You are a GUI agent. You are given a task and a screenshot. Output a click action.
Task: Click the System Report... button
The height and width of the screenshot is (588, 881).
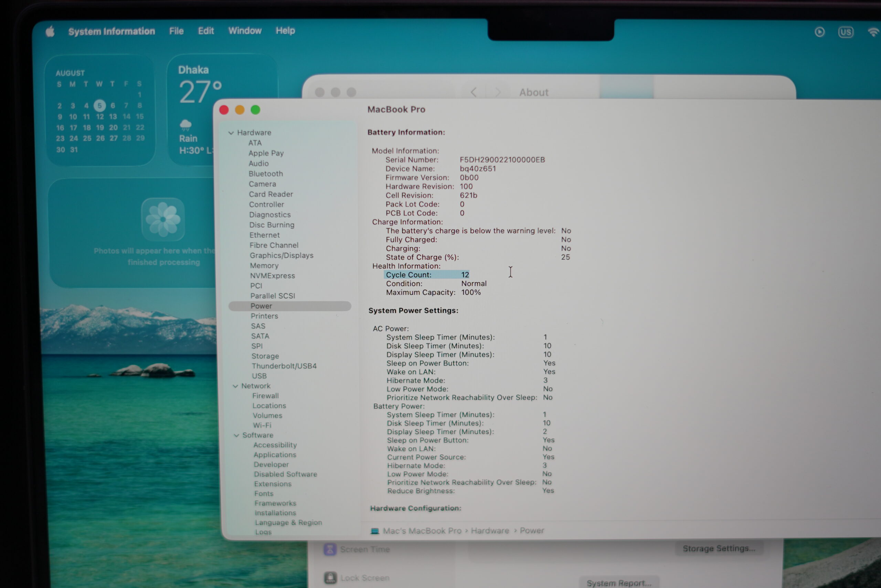point(619,583)
